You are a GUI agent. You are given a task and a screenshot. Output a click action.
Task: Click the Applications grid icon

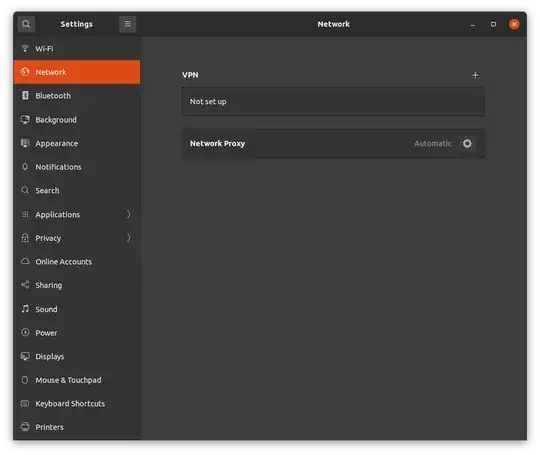(x=25, y=214)
